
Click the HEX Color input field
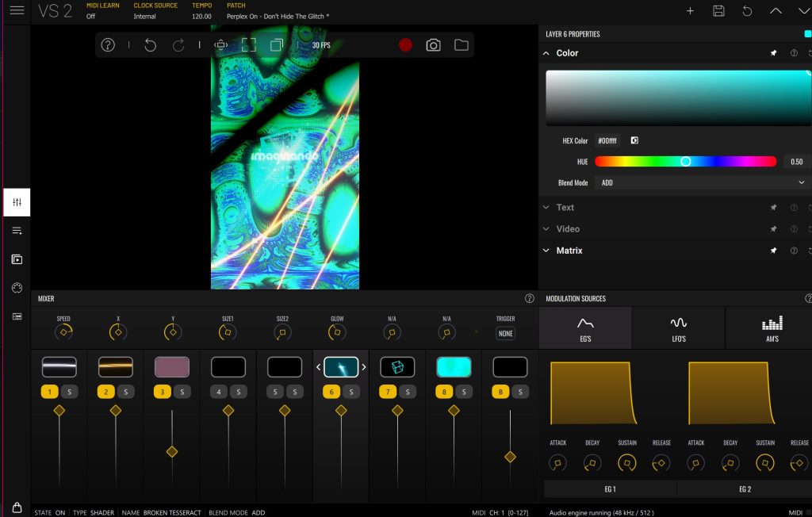point(608,140)
